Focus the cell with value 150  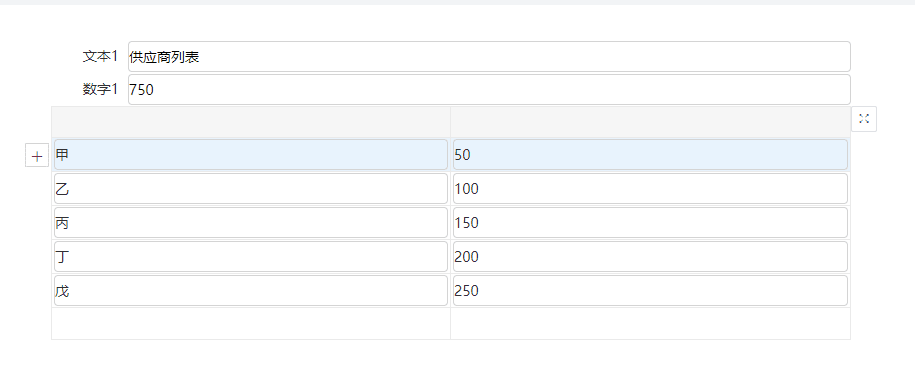650,222
